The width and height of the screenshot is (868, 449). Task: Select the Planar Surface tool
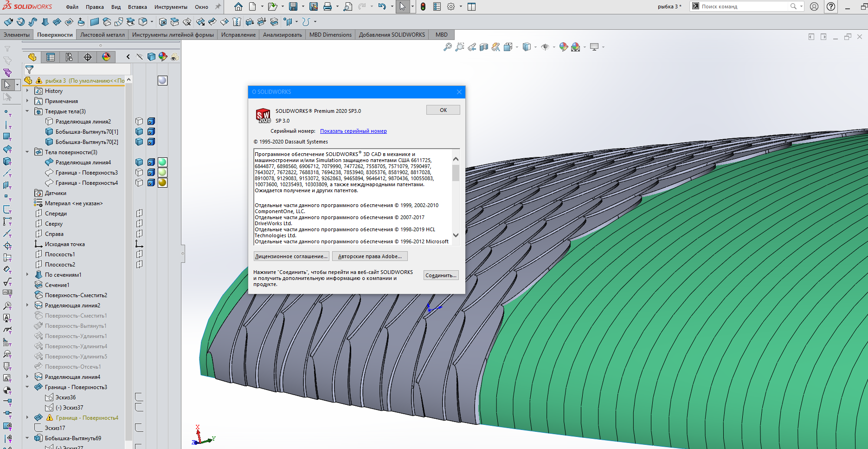click(95, 22)
